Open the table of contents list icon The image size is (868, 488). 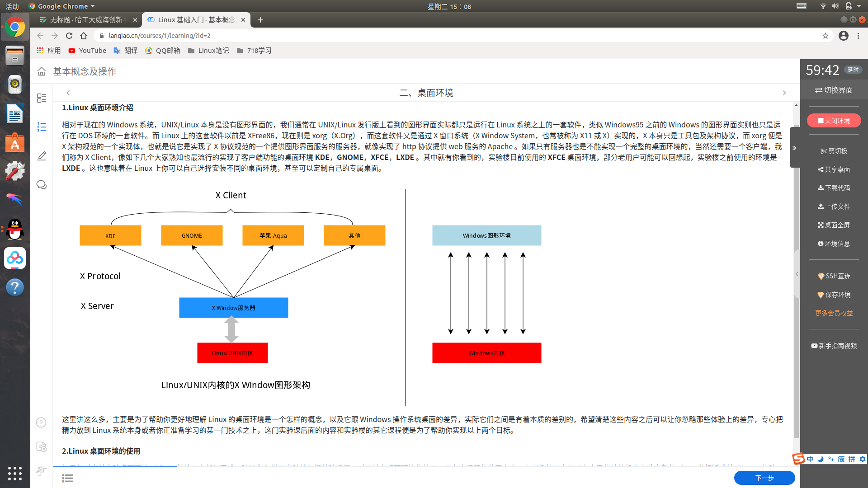67,478
